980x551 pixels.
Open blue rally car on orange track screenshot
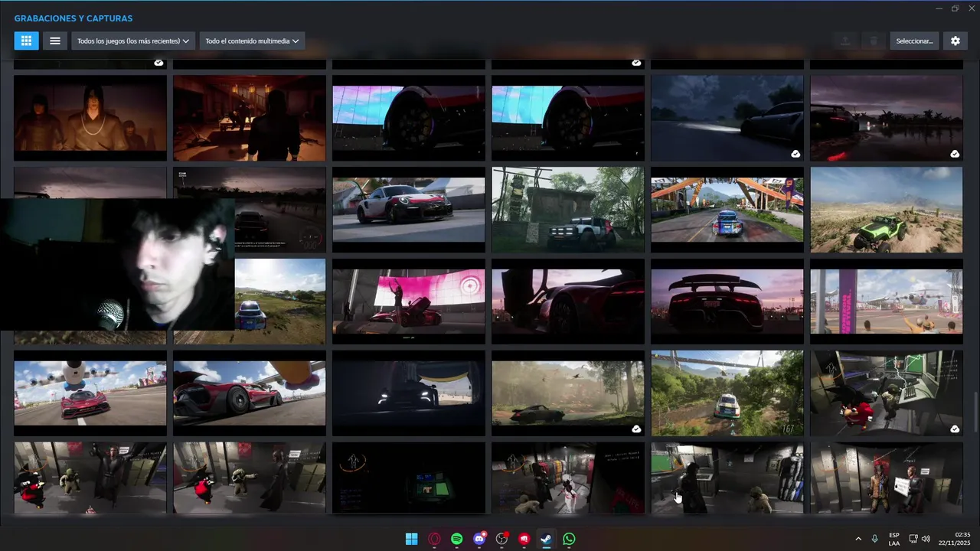[727, 210]
